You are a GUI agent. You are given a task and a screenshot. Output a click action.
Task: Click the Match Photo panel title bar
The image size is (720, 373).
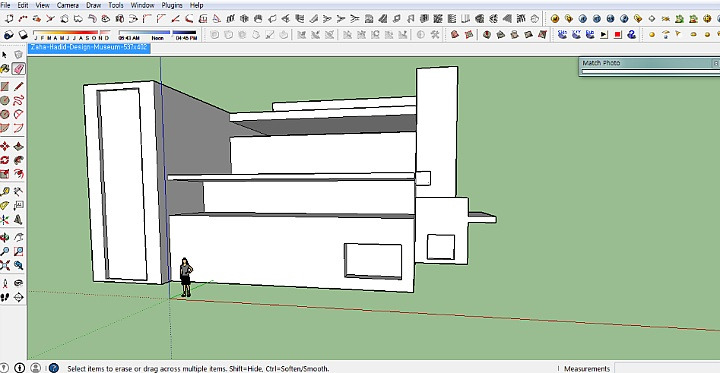click(649, 63)
